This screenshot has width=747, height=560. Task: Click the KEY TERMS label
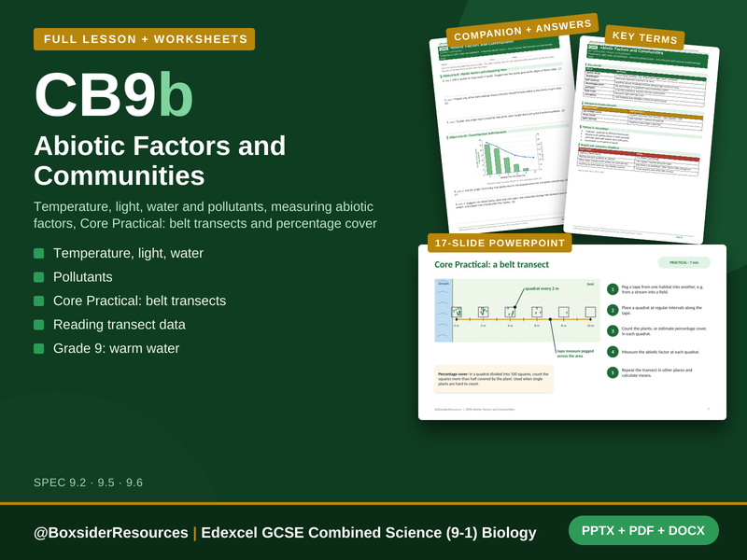[644, 37]
